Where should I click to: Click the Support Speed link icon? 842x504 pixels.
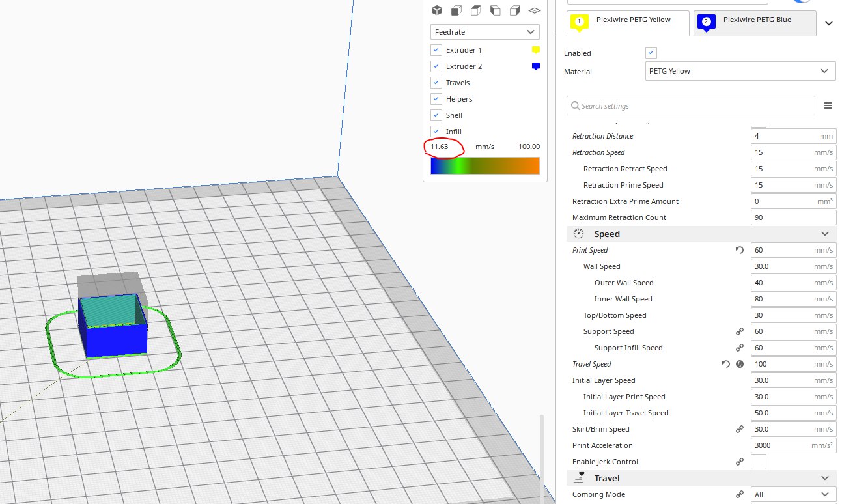tap(739, 331)
